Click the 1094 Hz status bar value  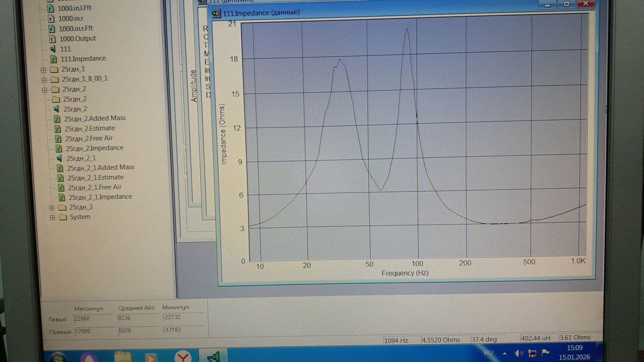401,340
